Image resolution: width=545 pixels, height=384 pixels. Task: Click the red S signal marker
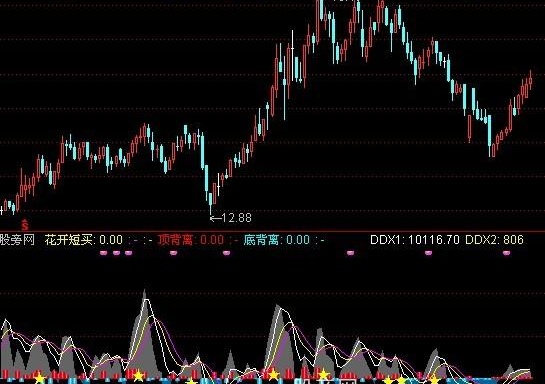click(x=25, y=225)
